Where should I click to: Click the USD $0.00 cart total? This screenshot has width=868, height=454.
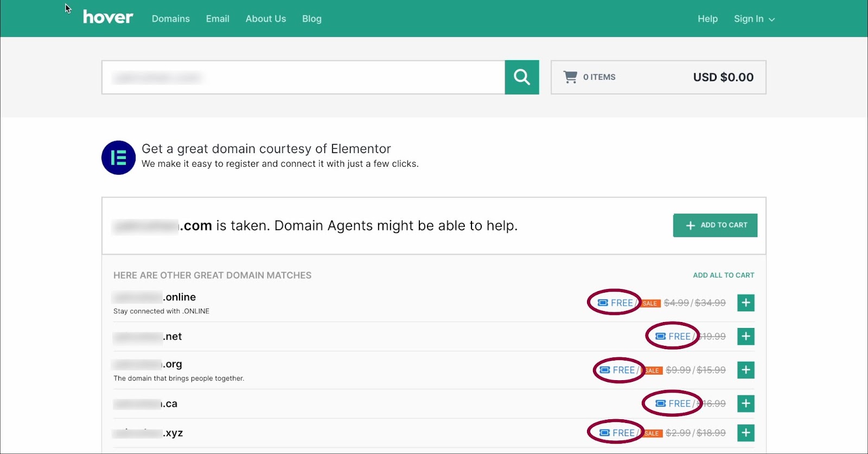(x=723, y=77)
